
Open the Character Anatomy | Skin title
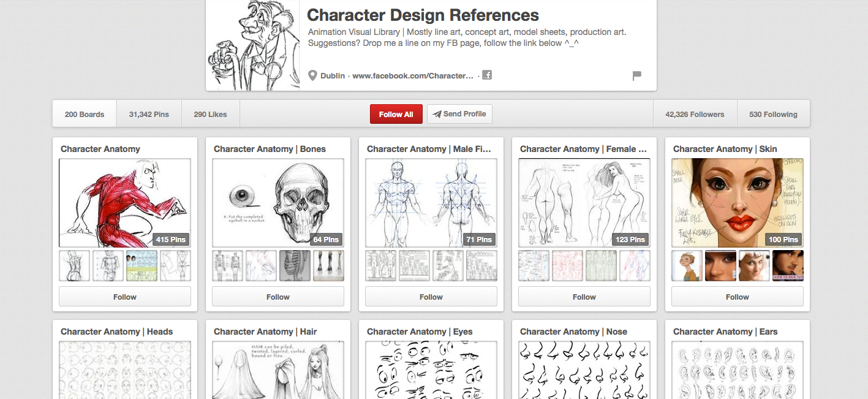tap(725, 149)
